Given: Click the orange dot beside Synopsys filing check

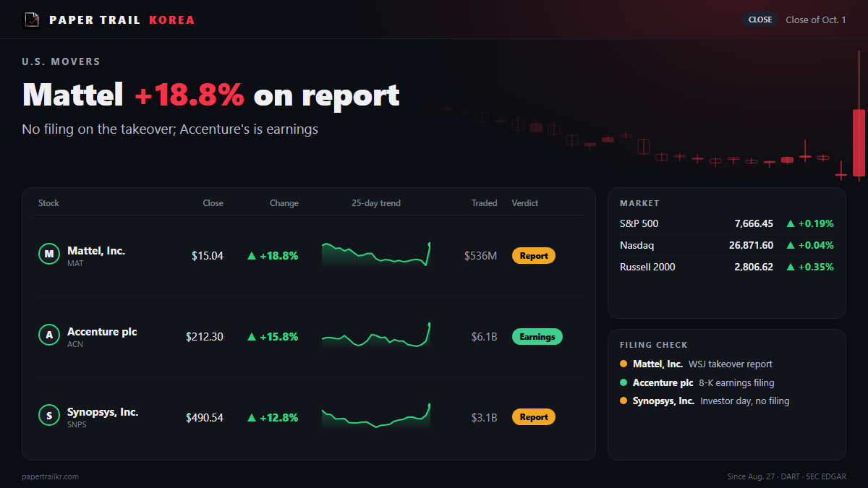Looking at the screenshot, I should click(624, 401).
